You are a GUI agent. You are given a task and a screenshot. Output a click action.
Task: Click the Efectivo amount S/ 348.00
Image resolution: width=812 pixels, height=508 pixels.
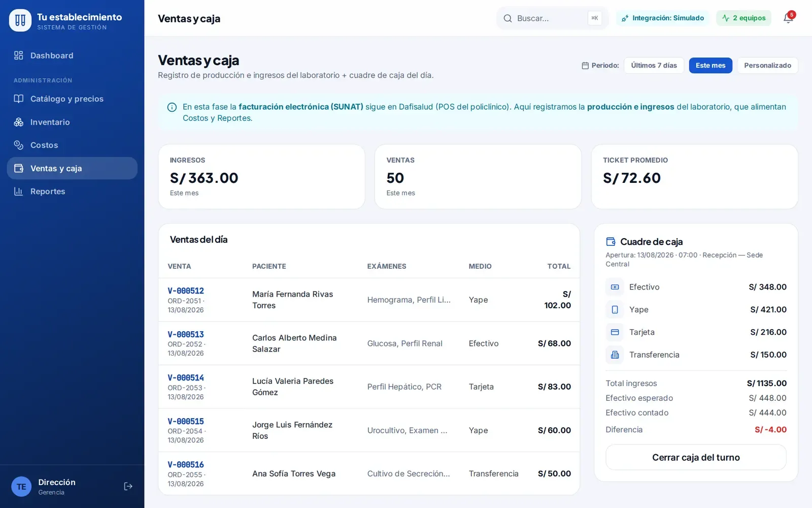point(767,287)
